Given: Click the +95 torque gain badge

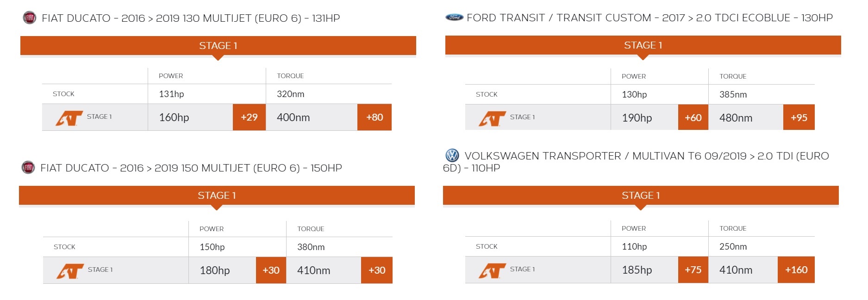Looking at the screenshot, I should [x=799, y=117].
